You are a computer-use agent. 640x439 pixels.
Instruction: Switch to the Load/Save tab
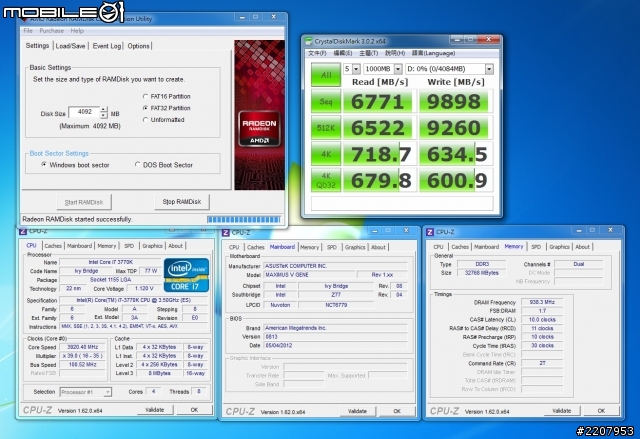71,46
